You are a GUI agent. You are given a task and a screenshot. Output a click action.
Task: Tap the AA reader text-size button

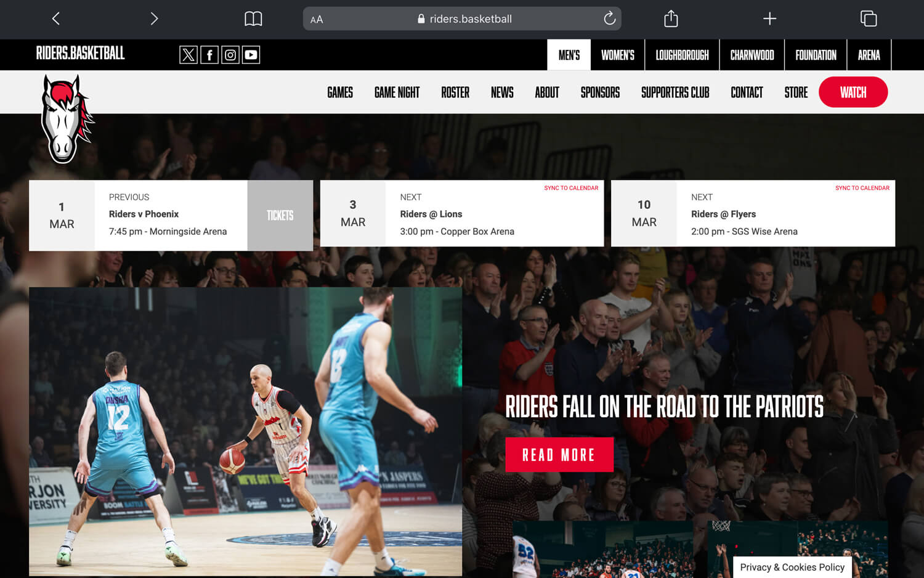coord(317,19)
